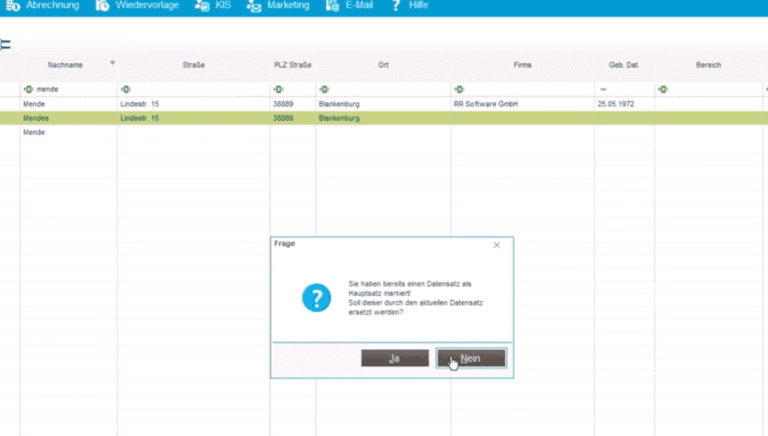
Task: Click the E-Mail menu icon
Action: (x=332, y=5)
